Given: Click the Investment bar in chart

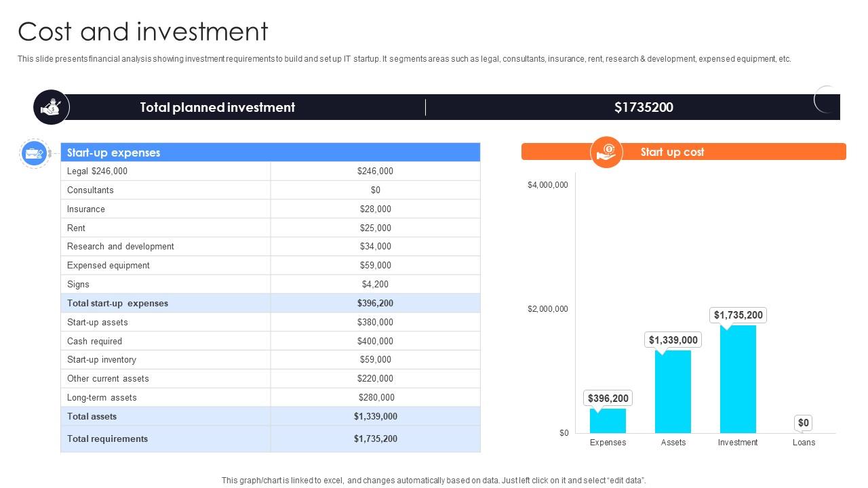Looking at the screenshot, I should tap(738, 379).
